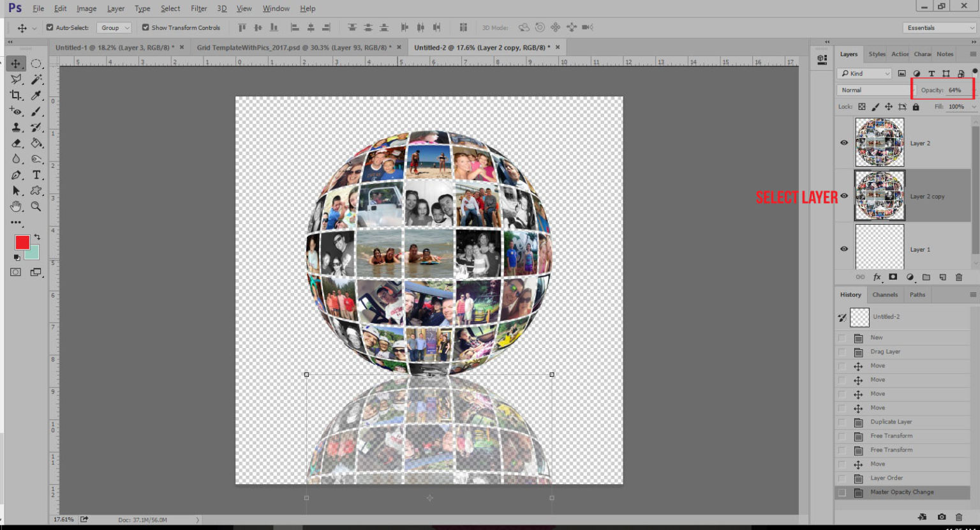980x530 pixels.
Task: Hide the Layer 2 layer visibility
Action: click(x=843, y=142)
